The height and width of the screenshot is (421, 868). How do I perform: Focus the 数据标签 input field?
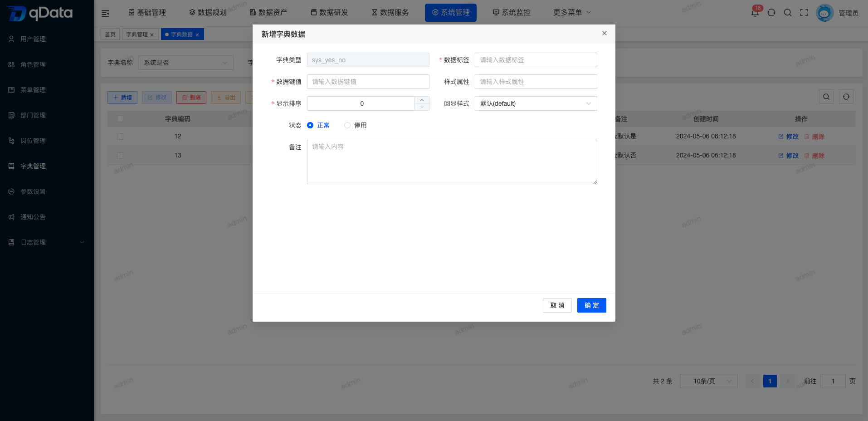click(536, 60)
